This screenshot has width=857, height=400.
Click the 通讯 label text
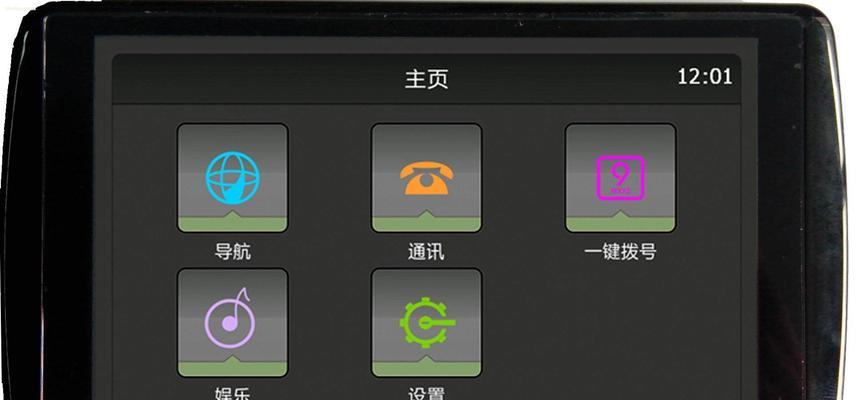(426, 252)
